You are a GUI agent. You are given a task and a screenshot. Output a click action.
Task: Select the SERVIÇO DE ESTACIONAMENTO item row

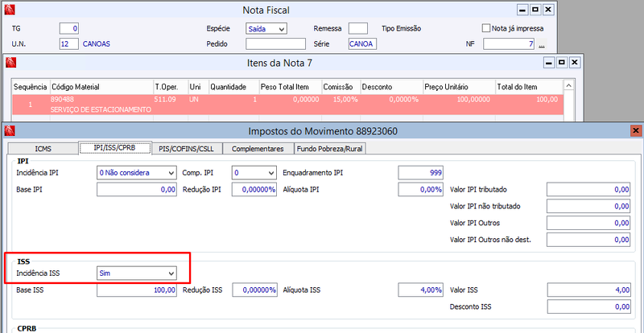click(287, 105)
